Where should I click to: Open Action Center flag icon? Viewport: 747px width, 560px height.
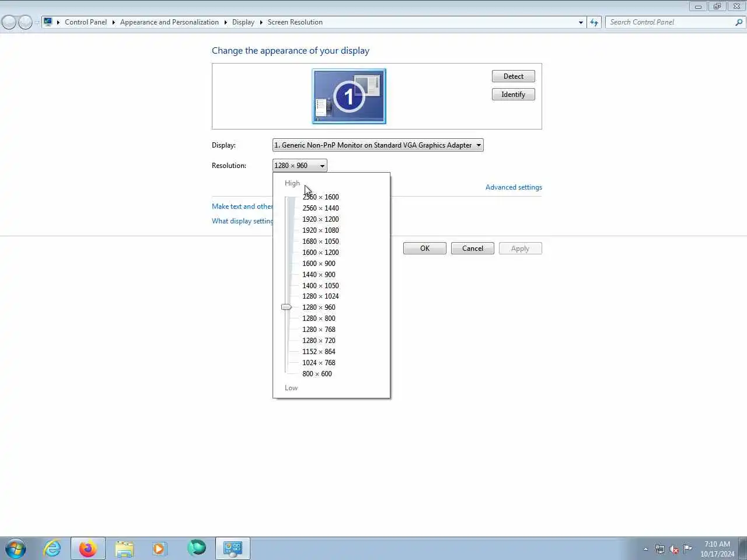[x=688, y=548]
